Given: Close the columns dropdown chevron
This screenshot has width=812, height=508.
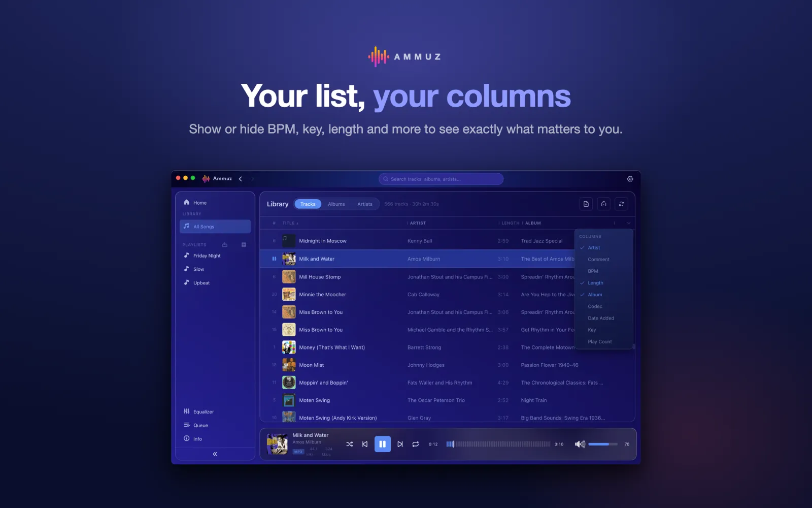Looking at the screenshot, I should coord(629,223).
